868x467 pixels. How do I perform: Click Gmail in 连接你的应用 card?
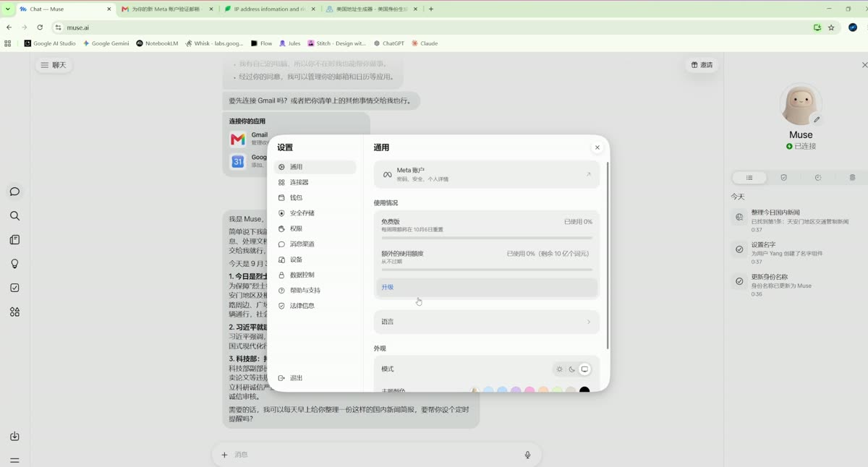tap(248, 139)
